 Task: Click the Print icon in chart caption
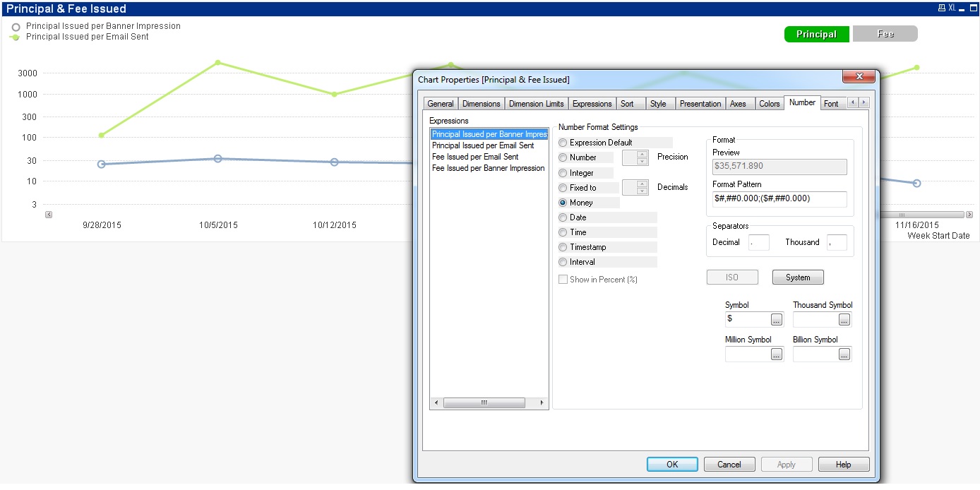click(x=941, y=8)
